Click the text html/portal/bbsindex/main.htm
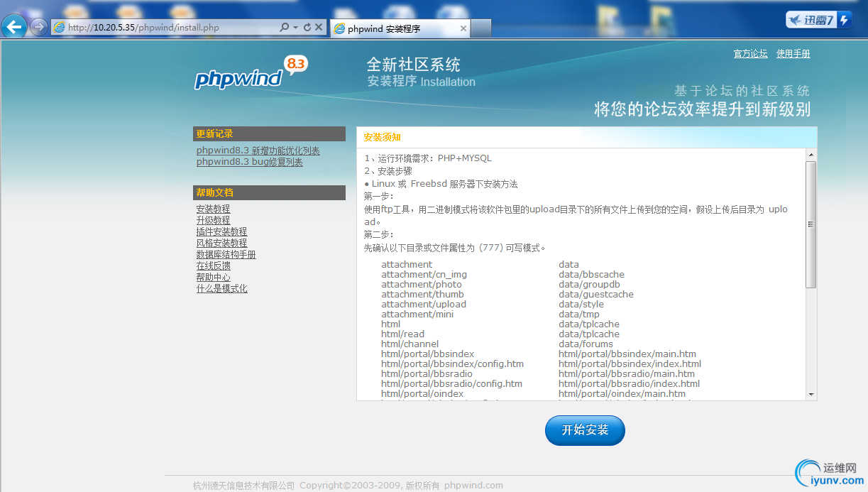This screenshot has width=868, height=492. (627, 354)
